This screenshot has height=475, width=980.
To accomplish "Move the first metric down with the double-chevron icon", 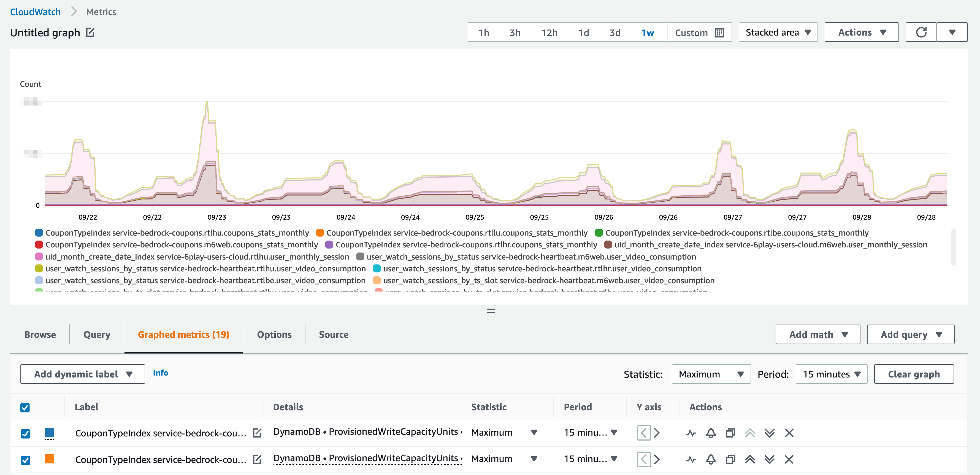I will [x=769, y=433].
